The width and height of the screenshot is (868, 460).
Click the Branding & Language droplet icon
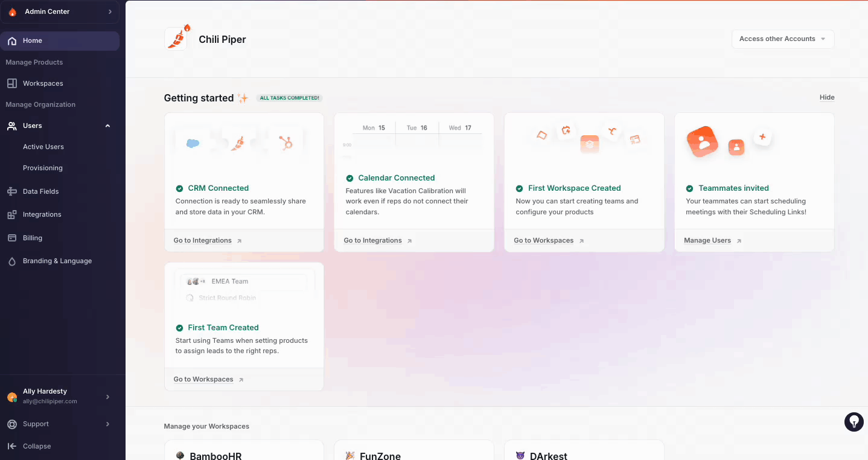coord(10,261)
